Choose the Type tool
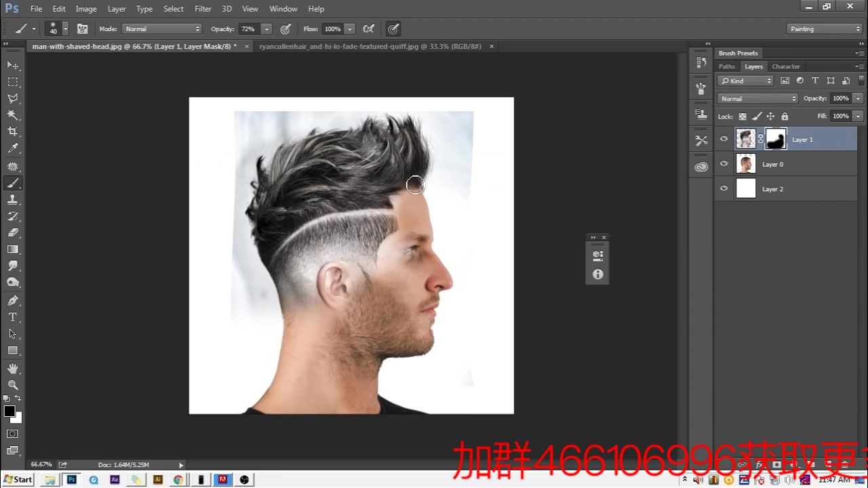 (x=12, y=317)
